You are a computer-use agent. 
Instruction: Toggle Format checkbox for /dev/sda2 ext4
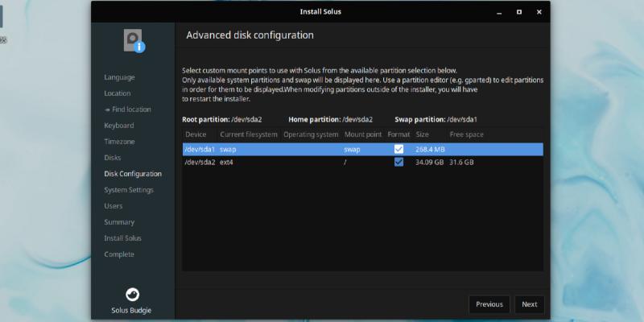pos(398,162)
